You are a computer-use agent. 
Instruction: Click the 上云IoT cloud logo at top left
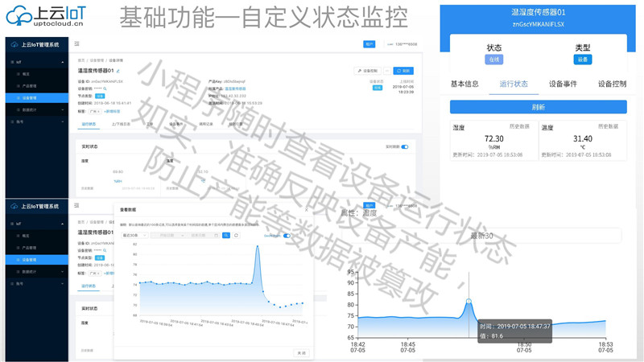coord(17,15)
